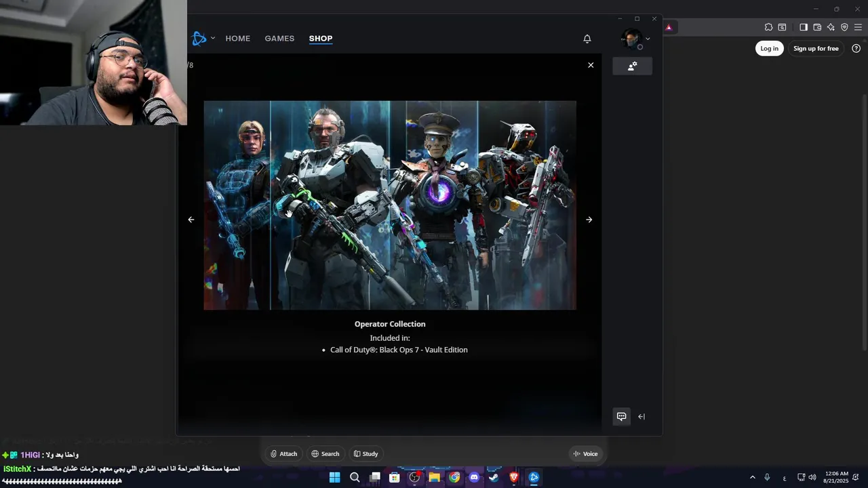
Task: Close the Operator Collection image viewer
Action: [x=591, y=65]
